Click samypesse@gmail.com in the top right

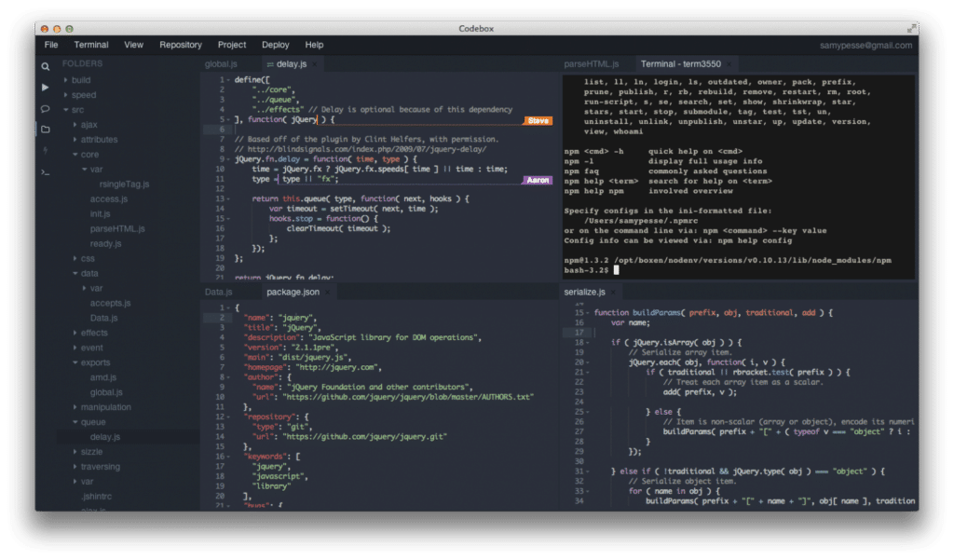coord(865,44)
